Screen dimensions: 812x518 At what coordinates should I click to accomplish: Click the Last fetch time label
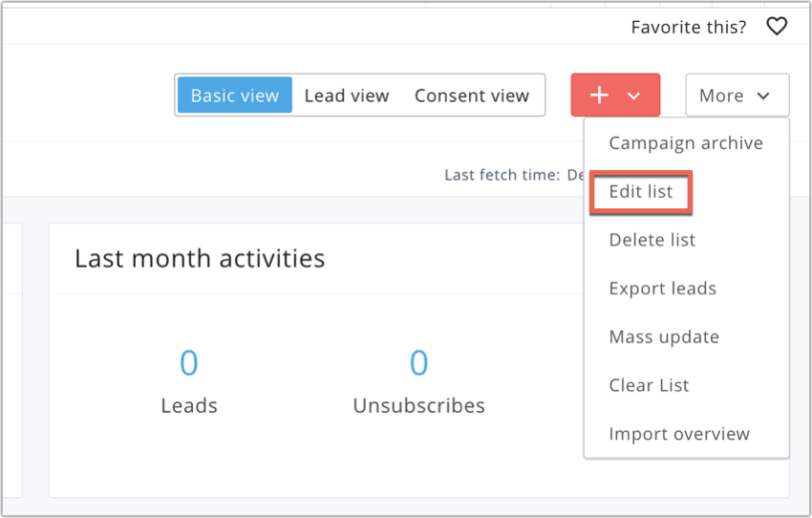pos(502,175)
